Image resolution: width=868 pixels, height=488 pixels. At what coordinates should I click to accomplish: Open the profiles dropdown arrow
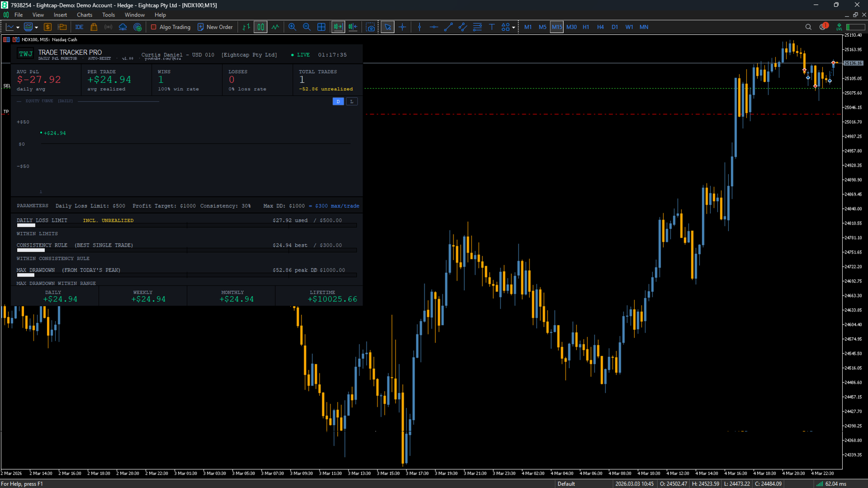coord(36,28)
